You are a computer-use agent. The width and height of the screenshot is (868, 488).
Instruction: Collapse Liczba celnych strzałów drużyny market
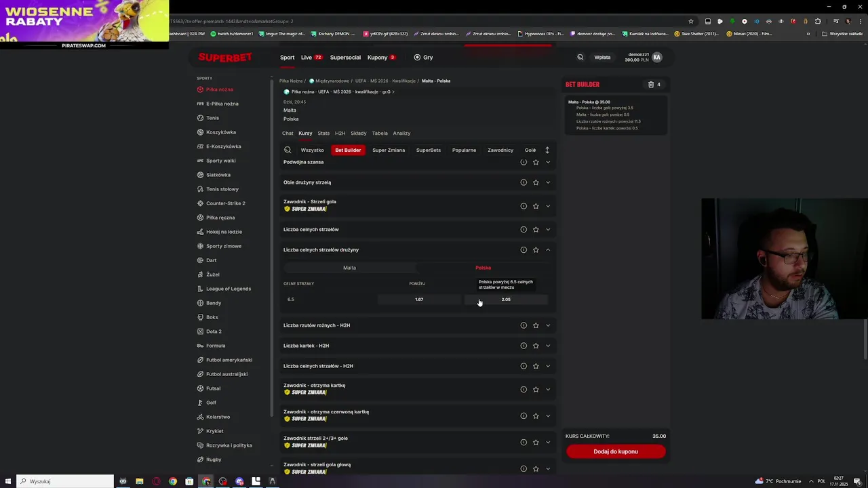coord(548,250)
